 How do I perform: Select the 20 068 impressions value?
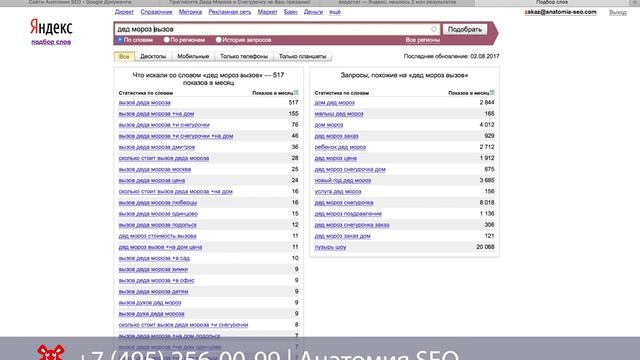click(x=485, y=247)
